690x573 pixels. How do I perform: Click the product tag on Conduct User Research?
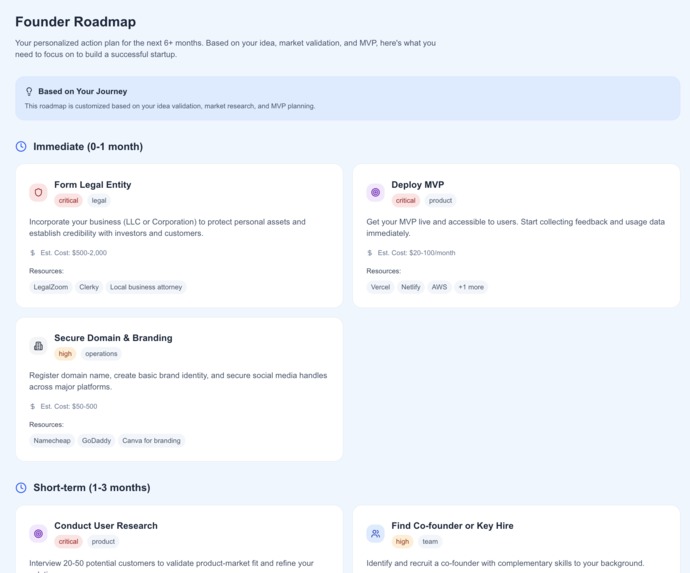[103, 541]
